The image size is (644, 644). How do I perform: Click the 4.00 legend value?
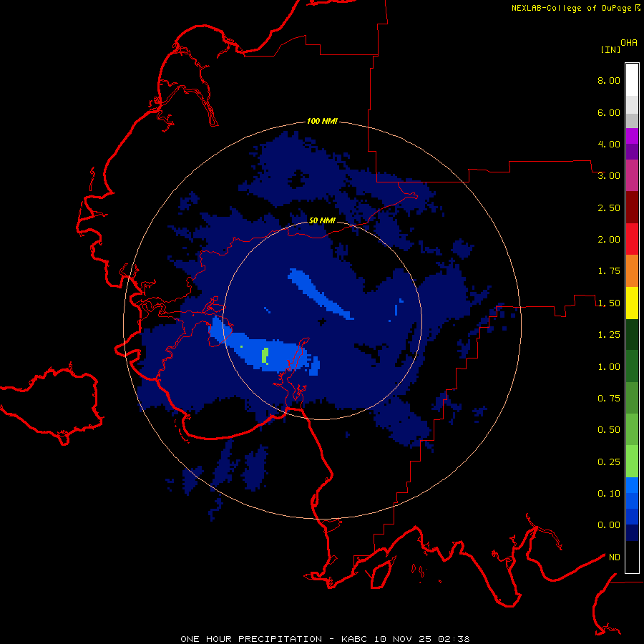[x=609, y=144]
